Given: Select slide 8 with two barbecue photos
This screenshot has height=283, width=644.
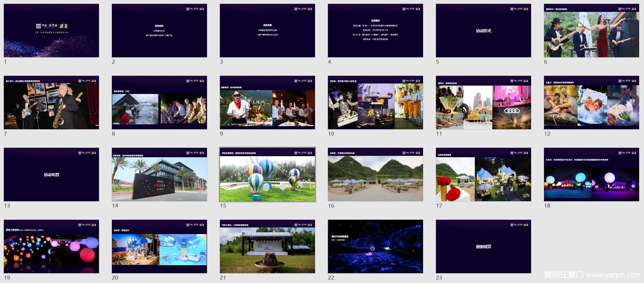Looking at the screenshot, I should pos(159,103).
